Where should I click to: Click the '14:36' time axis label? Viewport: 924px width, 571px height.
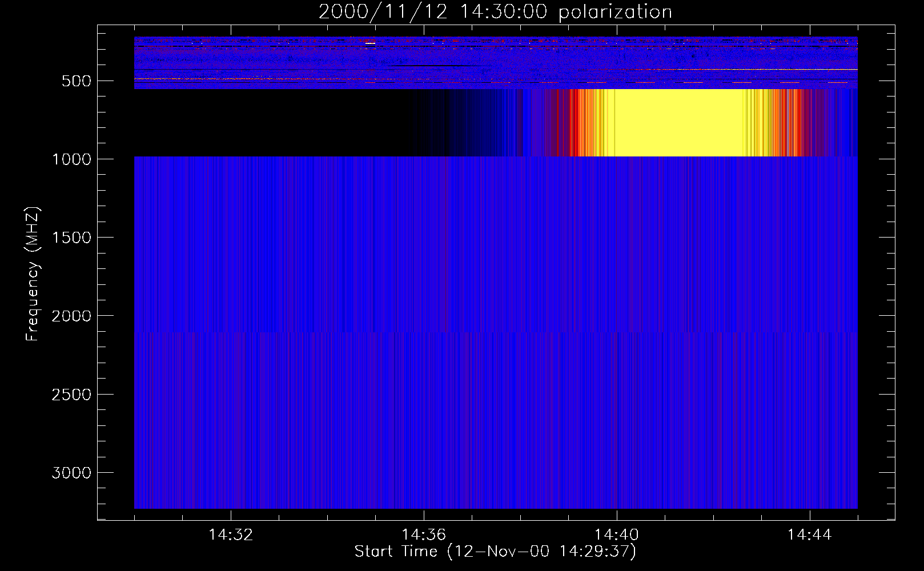(424, 535)
